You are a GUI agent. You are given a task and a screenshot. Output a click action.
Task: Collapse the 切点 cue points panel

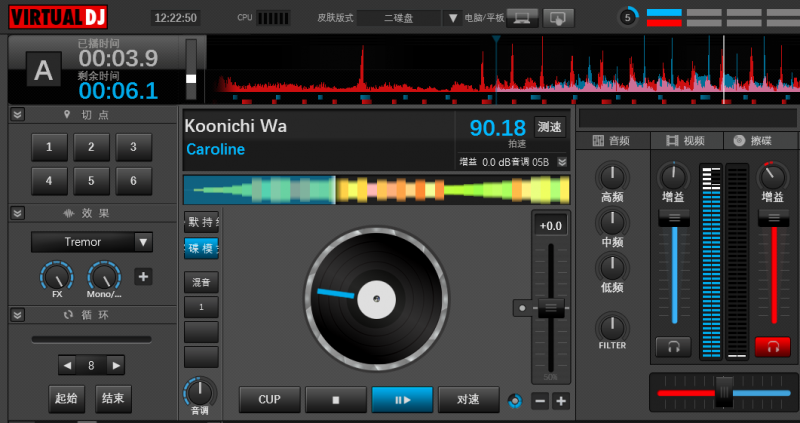(x=17, y=115)
